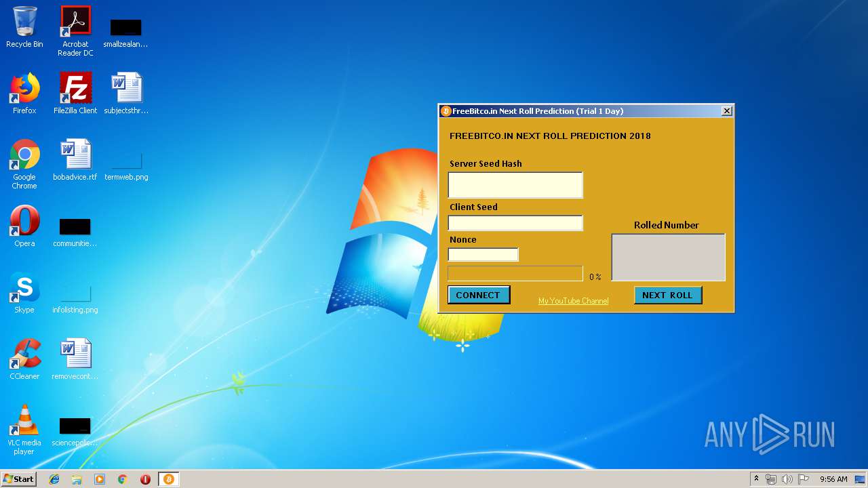
Task: Open sciencepolic file icon
Action: pos(75,431)
